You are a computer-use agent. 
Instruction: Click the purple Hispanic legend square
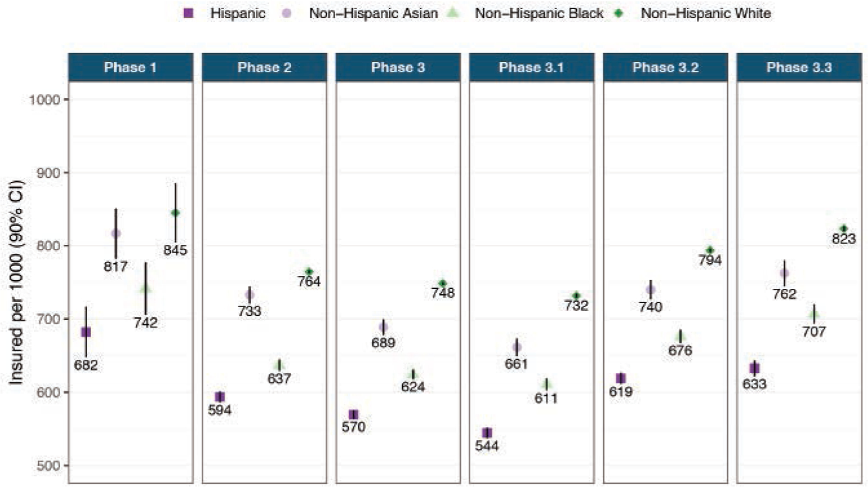pos(189,14)
